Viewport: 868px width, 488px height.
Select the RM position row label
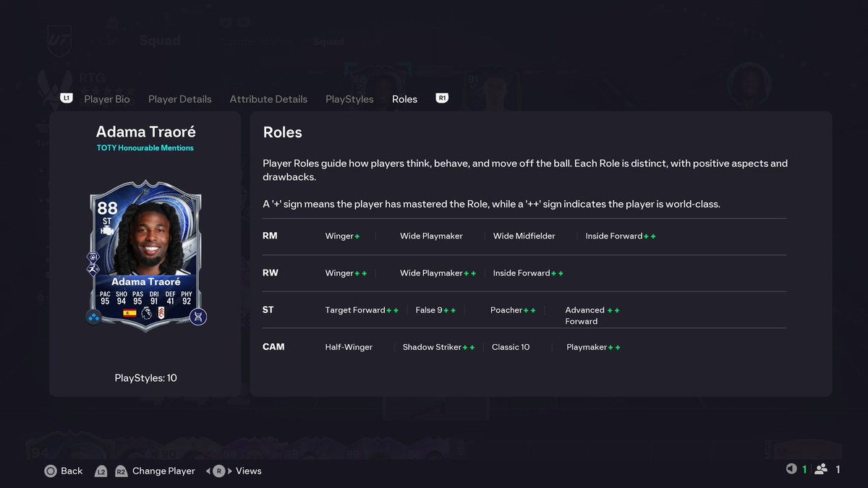[270, 236]
